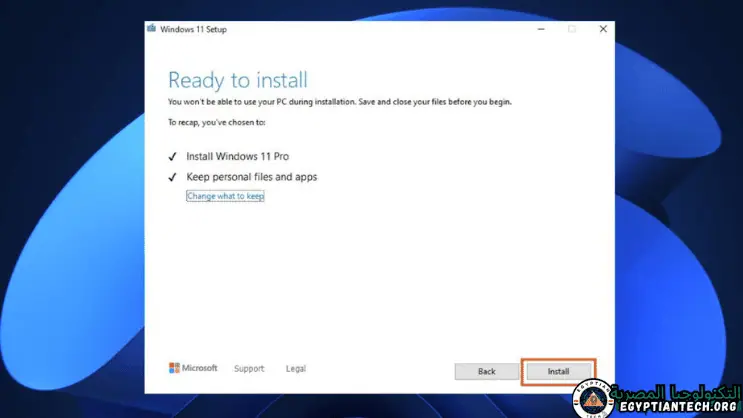The width and height of the screenshot is (743, 418).
Task: Click the Ready to install heading
Action: [x=237, y=80]
